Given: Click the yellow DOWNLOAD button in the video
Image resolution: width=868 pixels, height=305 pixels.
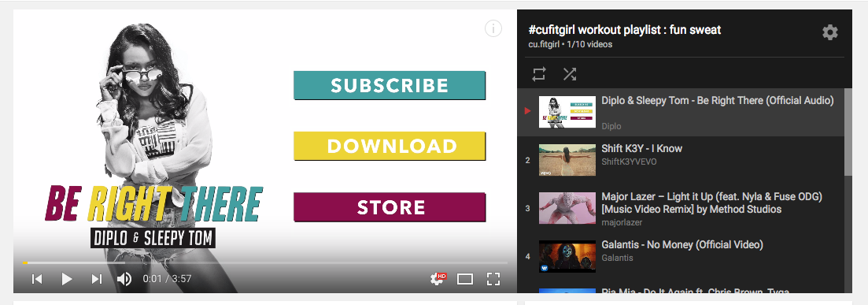Looking at the screenshot, I should pyautogui.click(x=390, y=147).
